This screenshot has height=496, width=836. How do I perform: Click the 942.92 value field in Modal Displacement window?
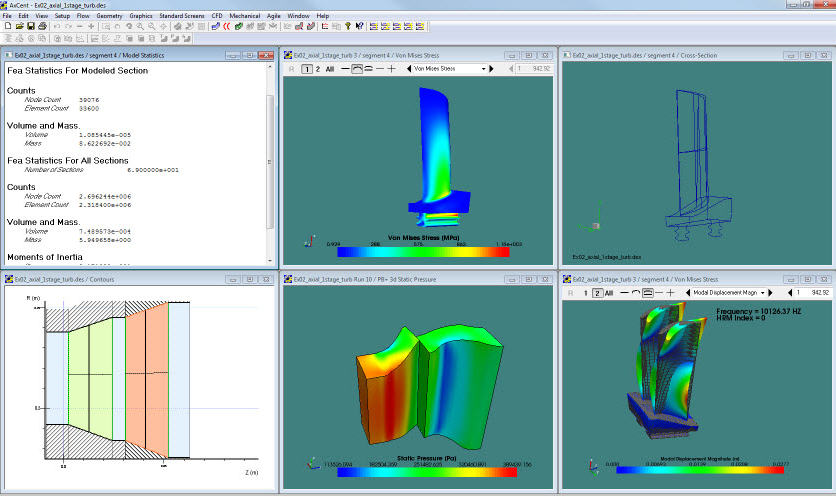click(x=814, y=293)
